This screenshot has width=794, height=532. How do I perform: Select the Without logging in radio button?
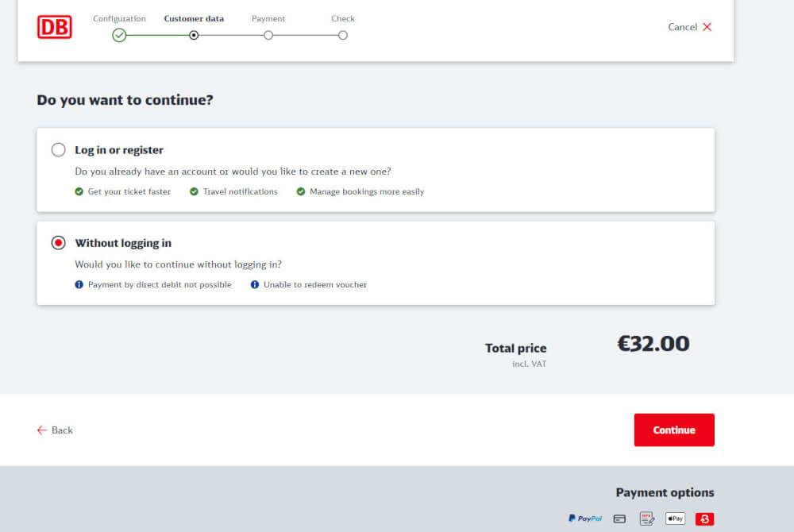pos(59,243)
